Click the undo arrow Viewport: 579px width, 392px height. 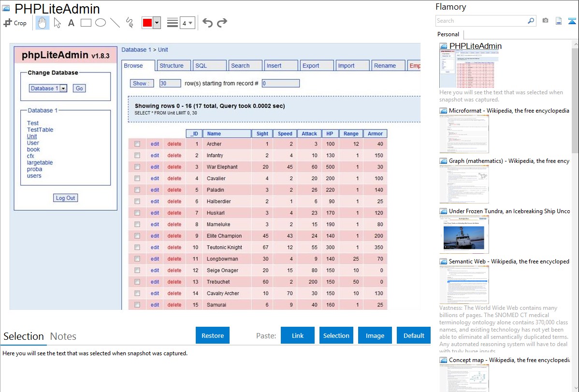coord(207,23)
